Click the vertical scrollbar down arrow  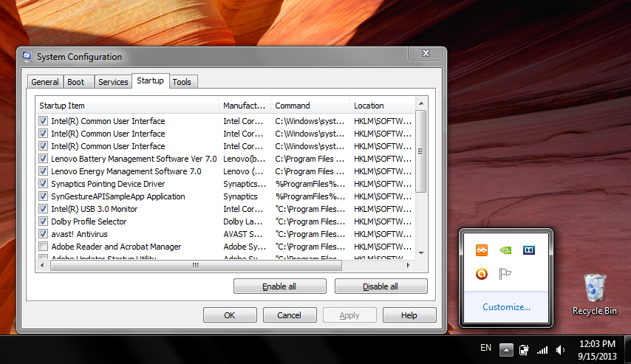(x=421, y=253)
